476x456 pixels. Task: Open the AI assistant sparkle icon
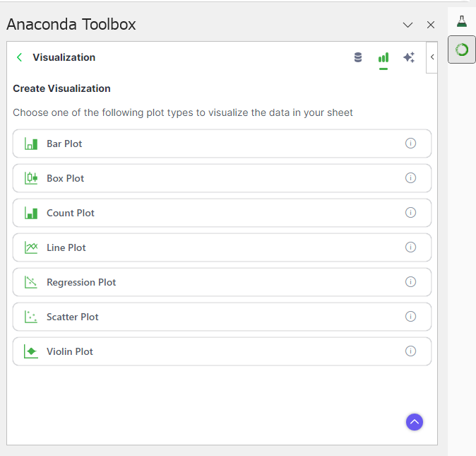click(x=409, y=57)
